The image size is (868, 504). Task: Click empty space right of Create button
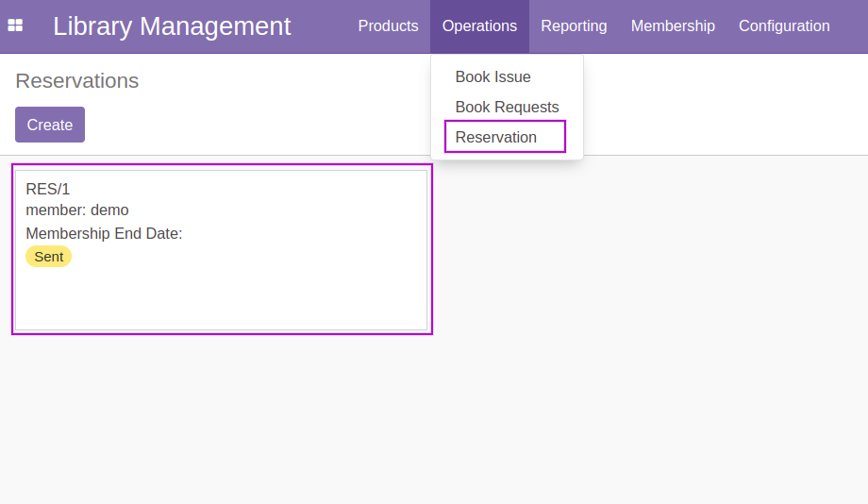click(249, 125)
